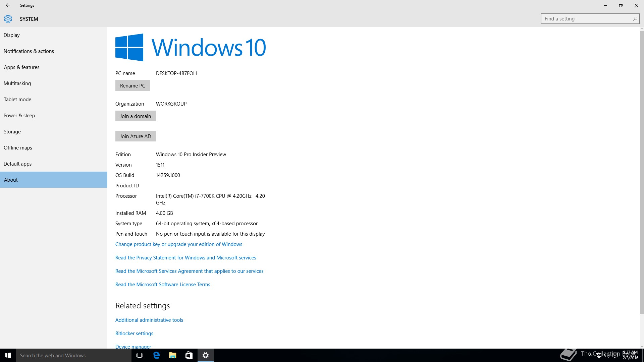Click the No pen or touch input text
Viewport: 644px width, 362px height.
[x=210, y=234]
